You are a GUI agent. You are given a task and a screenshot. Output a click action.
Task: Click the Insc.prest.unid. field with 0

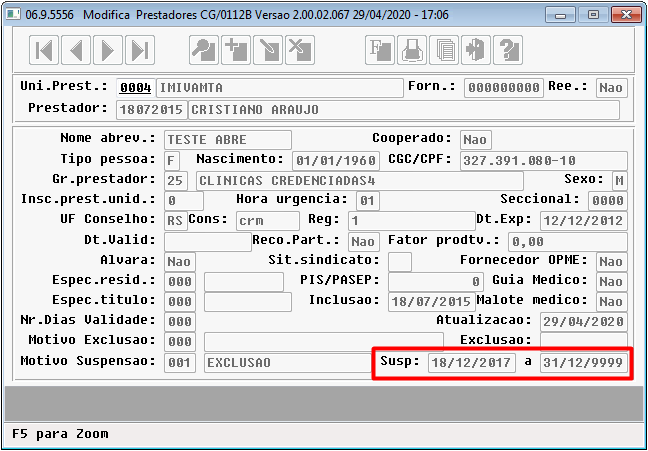pos(184,201)
